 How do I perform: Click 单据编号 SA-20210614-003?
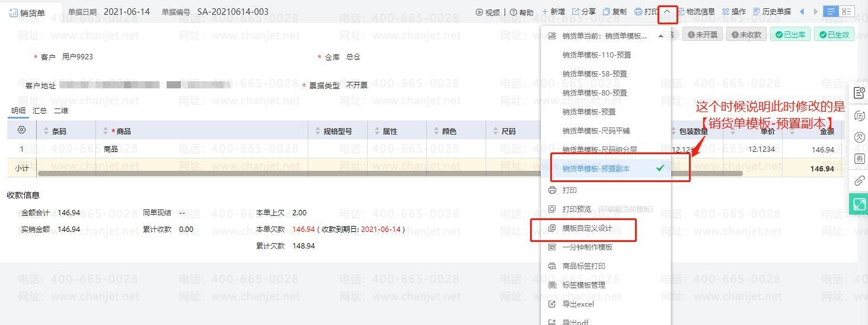coord(215,12)
